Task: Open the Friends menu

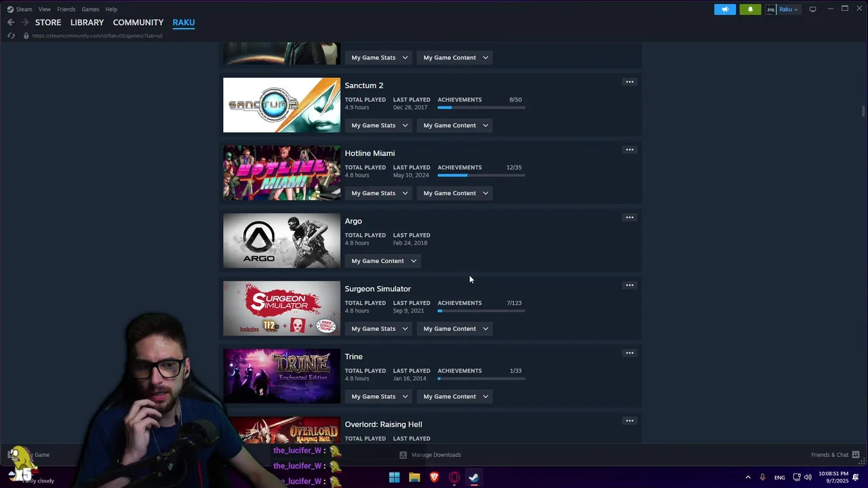Action: 66,9
